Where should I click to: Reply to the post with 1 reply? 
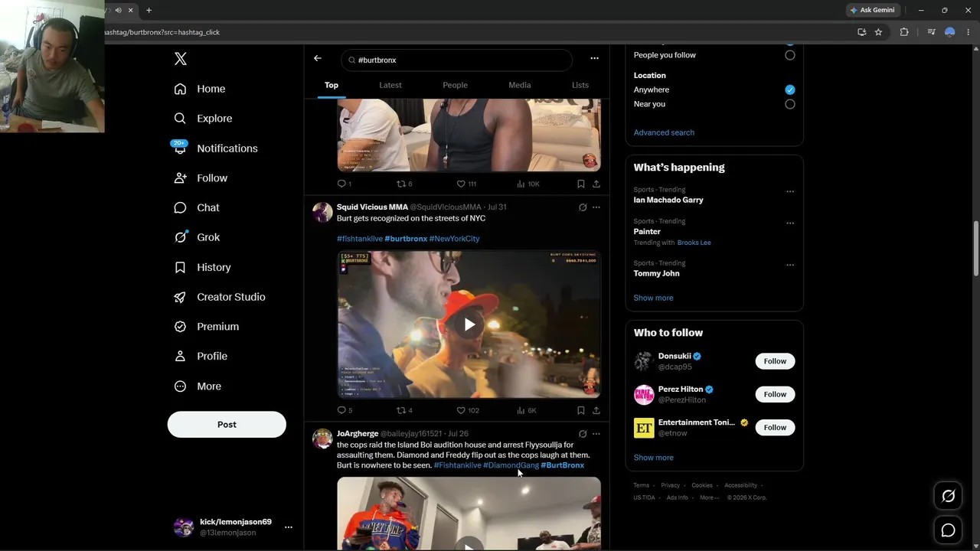click(x=342, y=184)
